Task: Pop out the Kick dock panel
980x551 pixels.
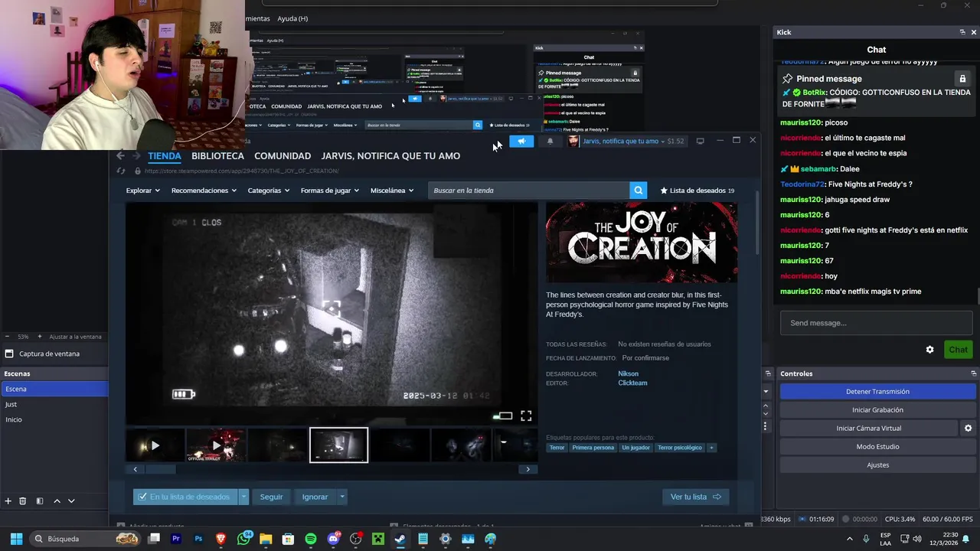Action: pyautogui.click(x=962, y=32)
